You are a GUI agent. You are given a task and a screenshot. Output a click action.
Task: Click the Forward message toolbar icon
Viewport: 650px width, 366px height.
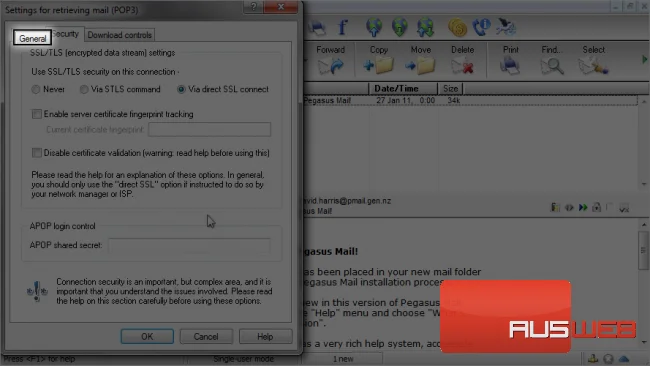[330, 65]
